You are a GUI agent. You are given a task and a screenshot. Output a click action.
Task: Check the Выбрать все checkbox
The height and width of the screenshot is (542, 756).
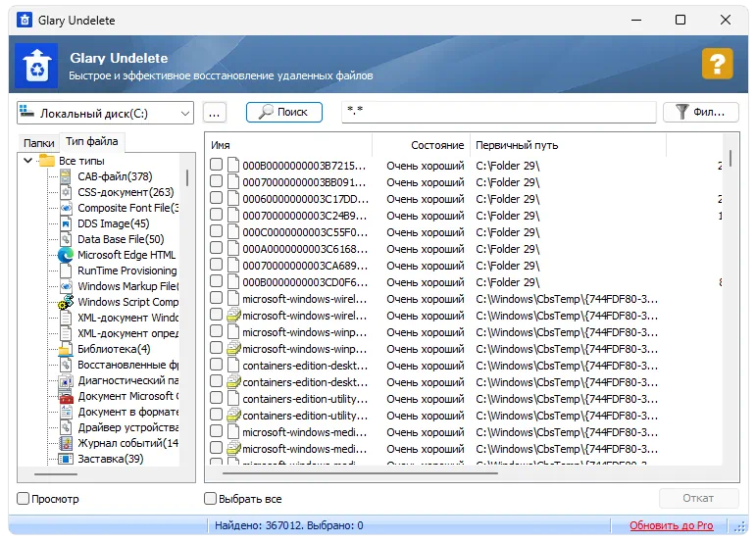pos(210,498)
